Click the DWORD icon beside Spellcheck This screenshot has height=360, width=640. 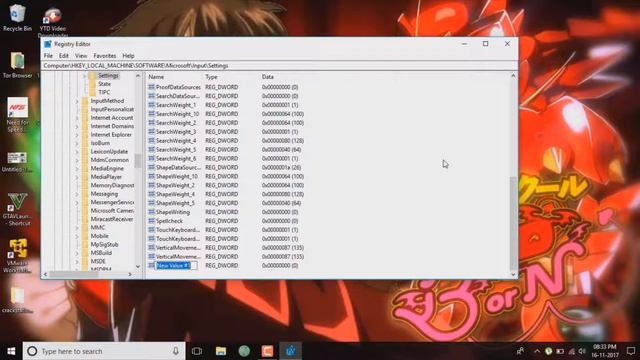[x=151, y=221]
